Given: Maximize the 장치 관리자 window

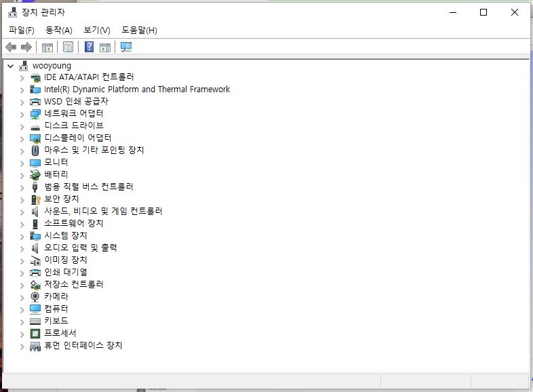Looking at the screenshot, I should [x=483, y=13].
